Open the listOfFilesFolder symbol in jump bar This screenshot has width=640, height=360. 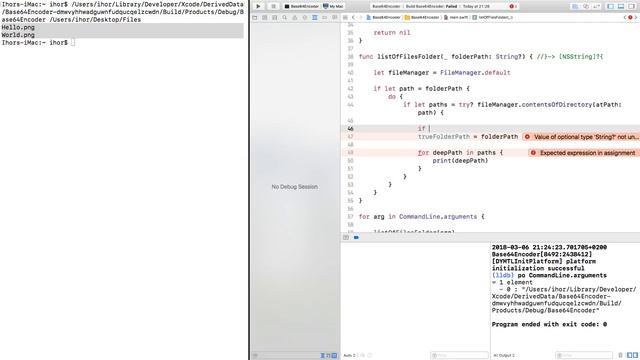[492, 18]
